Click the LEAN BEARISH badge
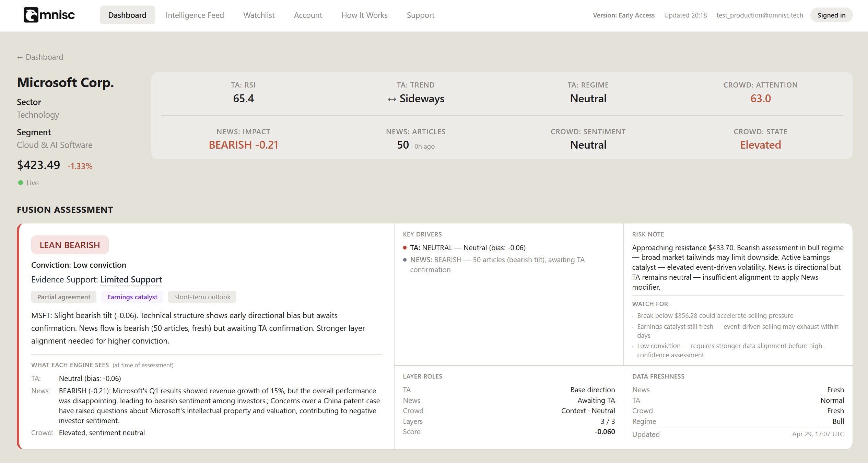 [70, 245]
